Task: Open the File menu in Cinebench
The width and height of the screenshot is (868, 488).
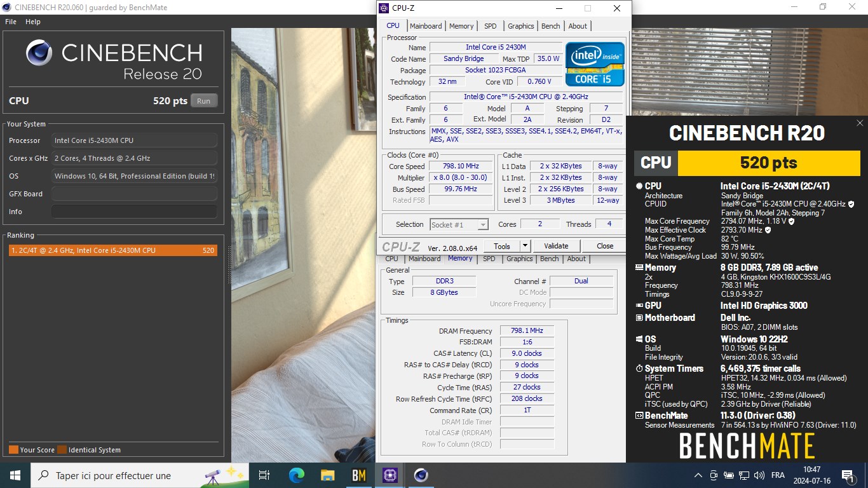Action: [11, 22]
